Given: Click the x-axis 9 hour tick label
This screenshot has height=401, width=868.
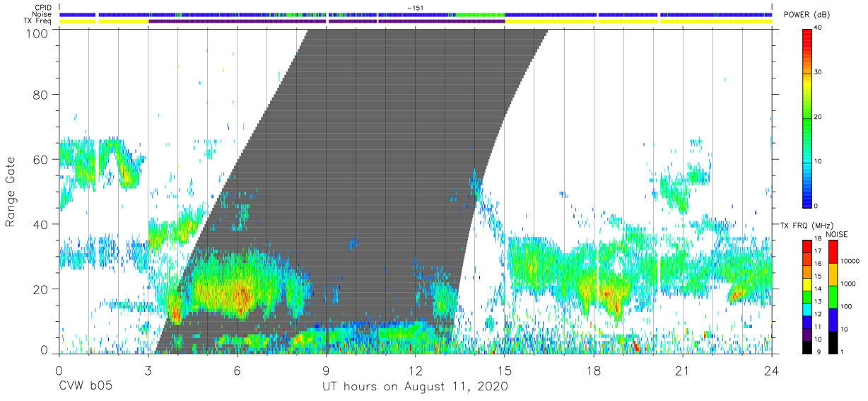Looking at the screenshot, I should pyautogui.click(x=327, y=371).
